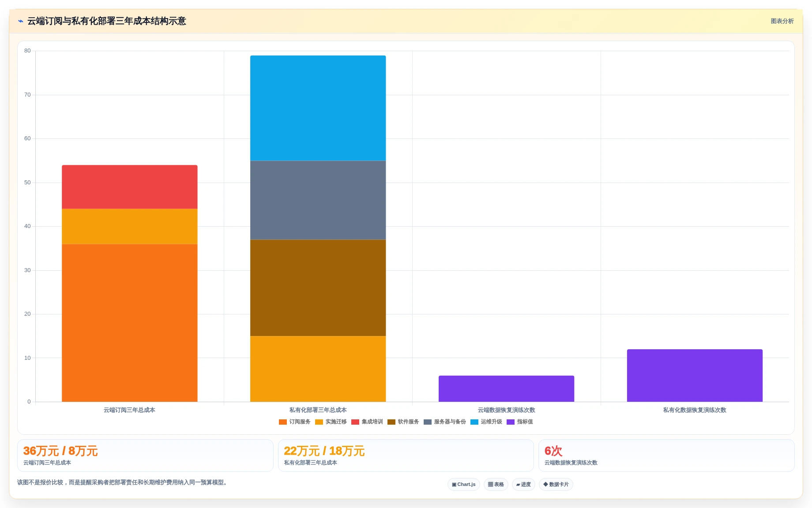Open the 36万元 / 8万元 data card
Viewport: 812px width, 508px height.
145,456
